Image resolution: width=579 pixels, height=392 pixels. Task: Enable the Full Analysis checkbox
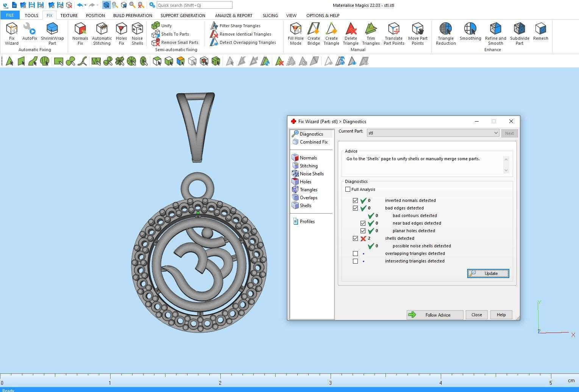348,189
